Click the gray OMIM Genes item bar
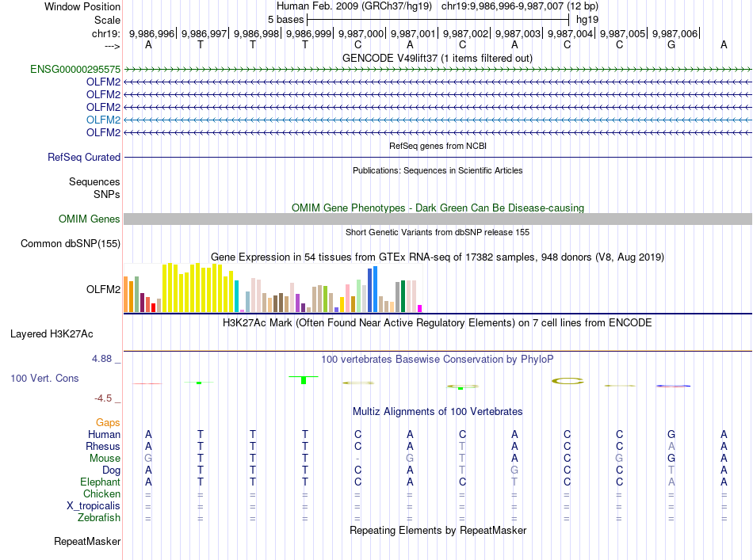The height and width of the screenshot is (560, 753). [x=438, y=219]
